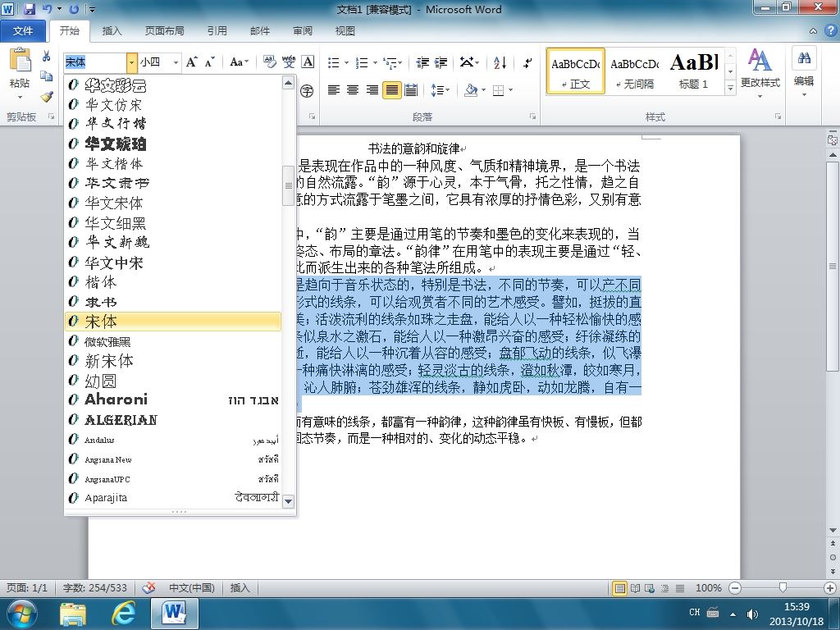The image size is (840, 630).
Task: Choose 微软雅黑 from the font list
Action: click(x=172, y=342)
